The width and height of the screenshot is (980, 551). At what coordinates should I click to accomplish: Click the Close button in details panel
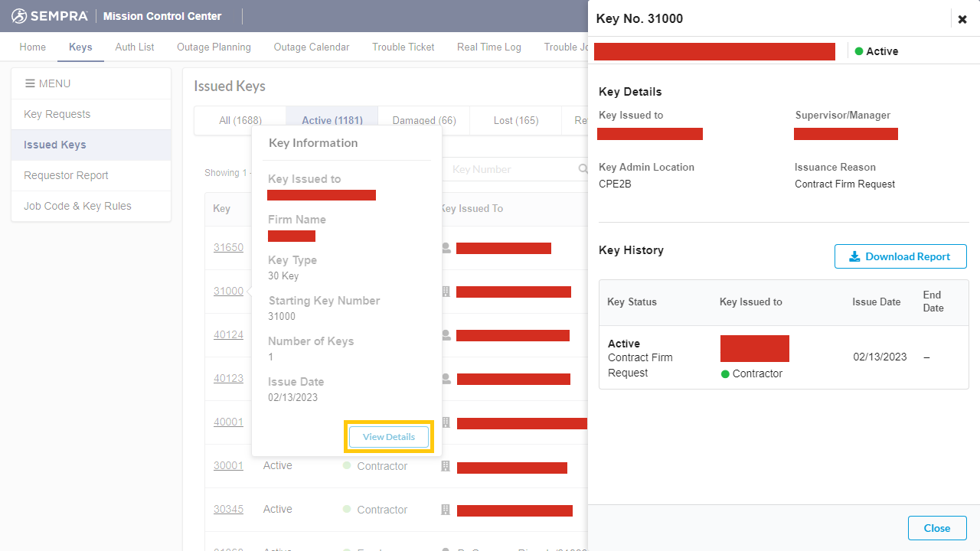[x=936, y=528]
